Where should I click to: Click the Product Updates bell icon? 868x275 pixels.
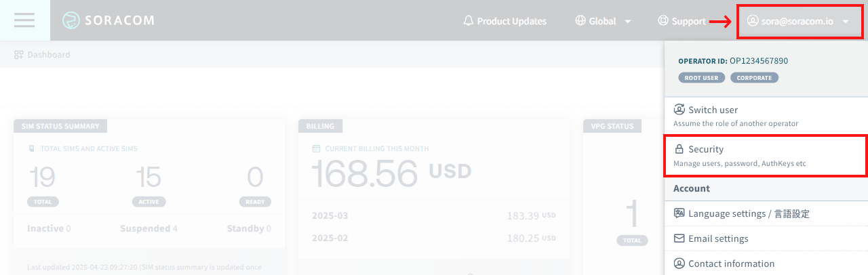click(469, 21)
